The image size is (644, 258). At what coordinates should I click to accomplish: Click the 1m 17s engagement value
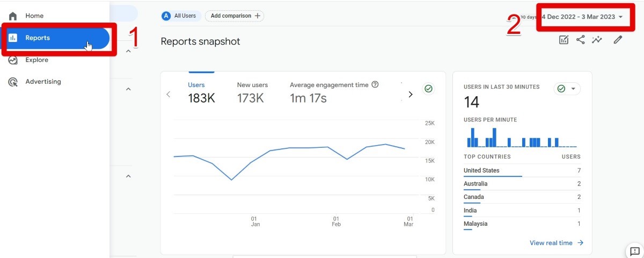pyautogui.click(x=309, y=98)
